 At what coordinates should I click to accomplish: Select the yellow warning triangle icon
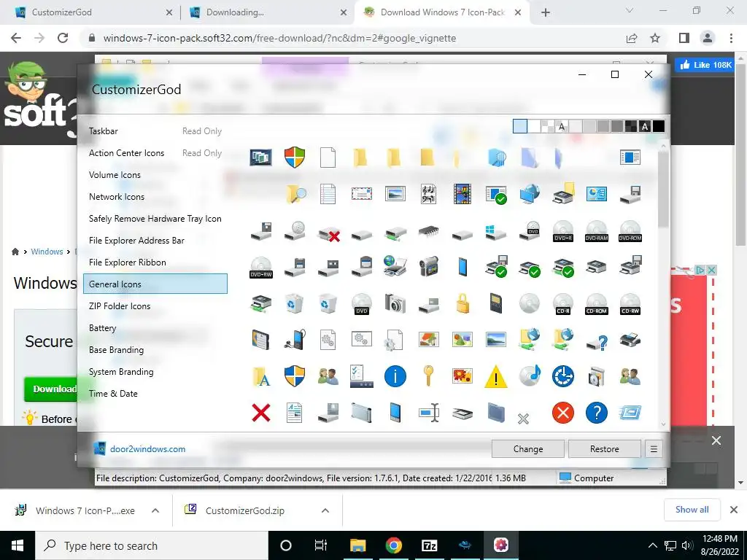pyautogui.click(x=495, y=377)
